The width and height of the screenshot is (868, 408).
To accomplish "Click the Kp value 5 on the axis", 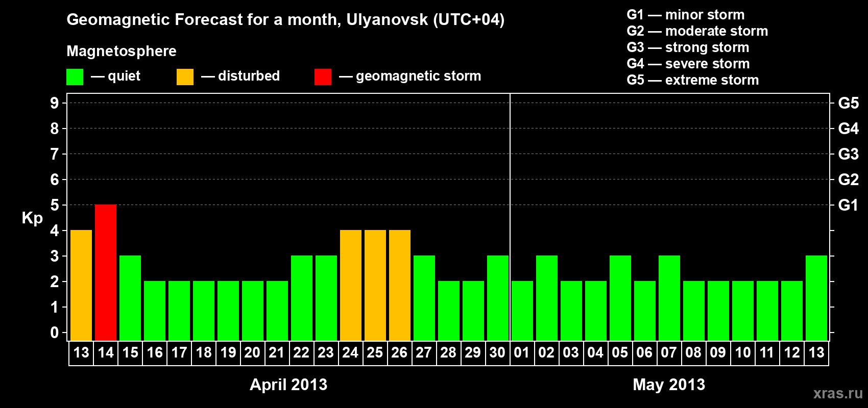I will click(x=55, y=205).
